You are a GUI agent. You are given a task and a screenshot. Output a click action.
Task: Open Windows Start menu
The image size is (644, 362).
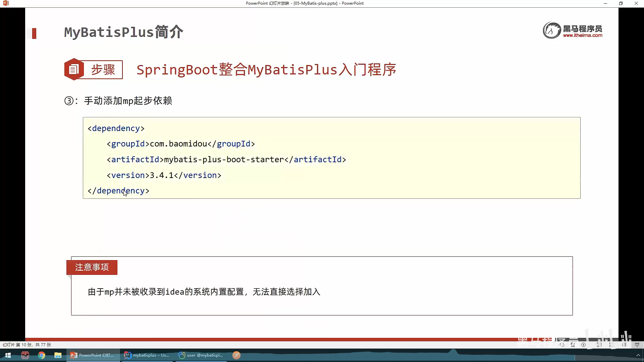coord(8,355)
